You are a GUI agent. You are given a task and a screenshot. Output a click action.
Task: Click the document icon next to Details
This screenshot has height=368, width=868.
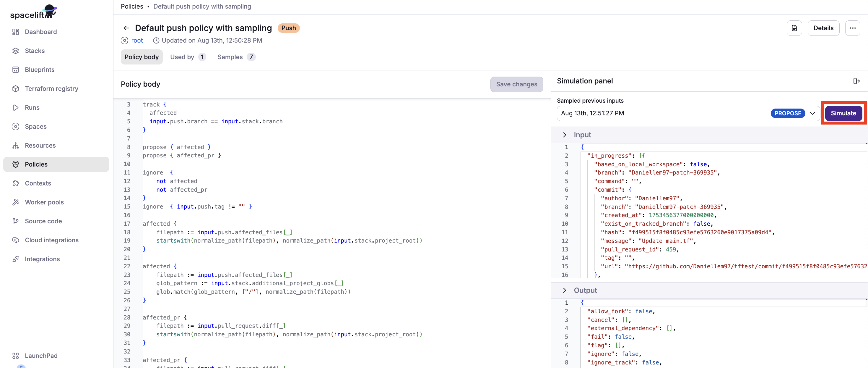794,28
